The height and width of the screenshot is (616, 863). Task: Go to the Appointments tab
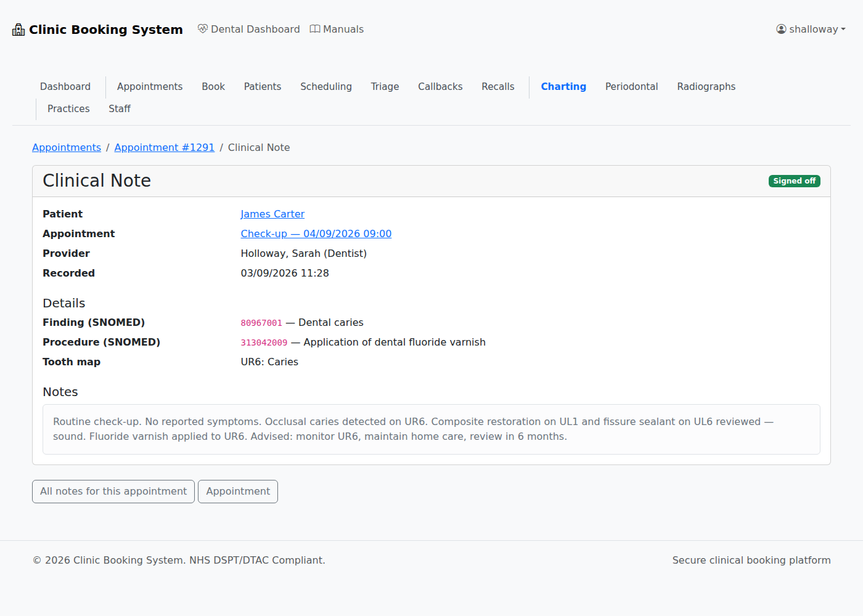tap(150, 87)
